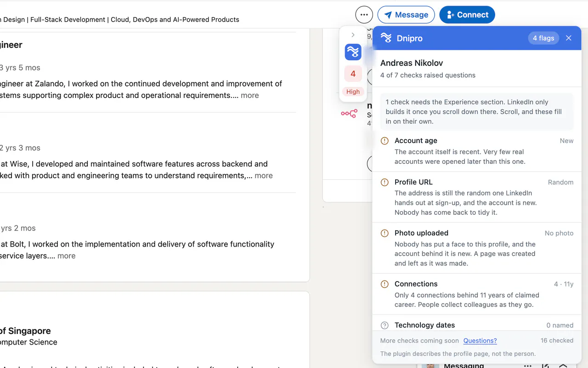Click "4 of 7 checks raised questions"

pos(428,75)
